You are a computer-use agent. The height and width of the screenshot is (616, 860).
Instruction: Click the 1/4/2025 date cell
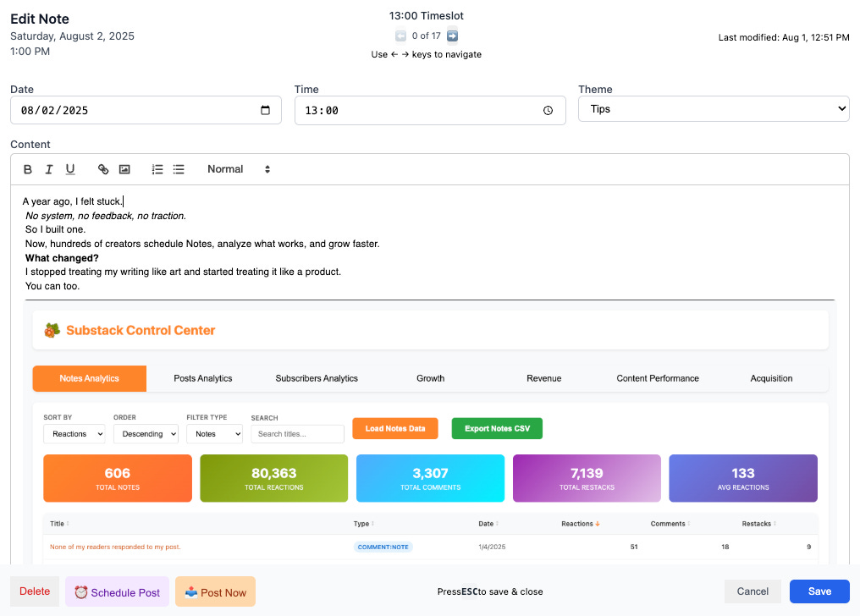(492, 547)
